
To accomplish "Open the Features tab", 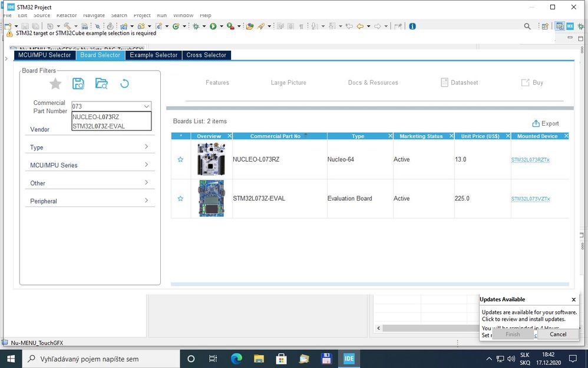I will pos(217,83).
